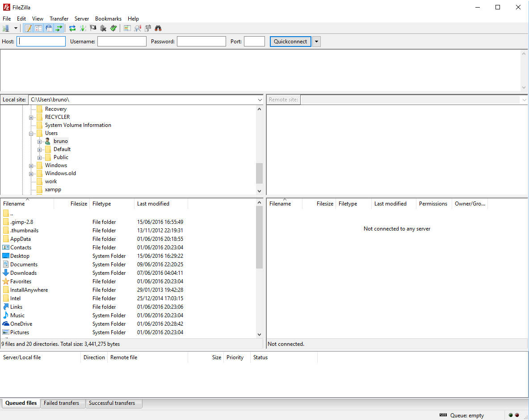Click the Contacts card icon
Screen dimensions: 529x420
6,247
